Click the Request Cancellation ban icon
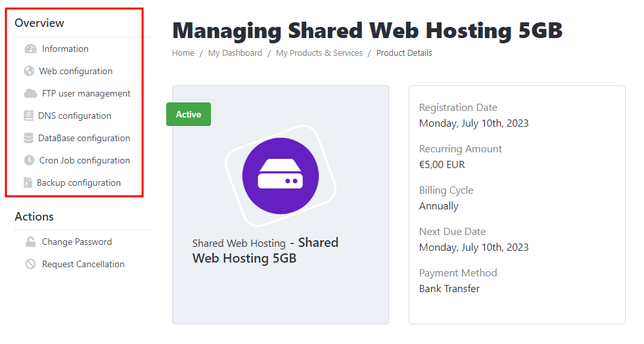The height and width of the screenshot is (344, 644). pyautogui.click(x=30, y=264)
